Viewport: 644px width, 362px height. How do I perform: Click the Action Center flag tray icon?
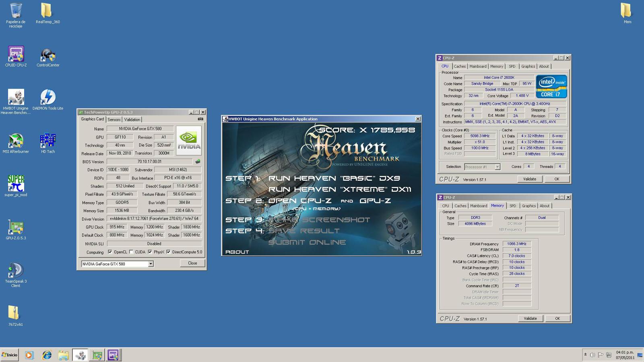(x=600, y=355)
